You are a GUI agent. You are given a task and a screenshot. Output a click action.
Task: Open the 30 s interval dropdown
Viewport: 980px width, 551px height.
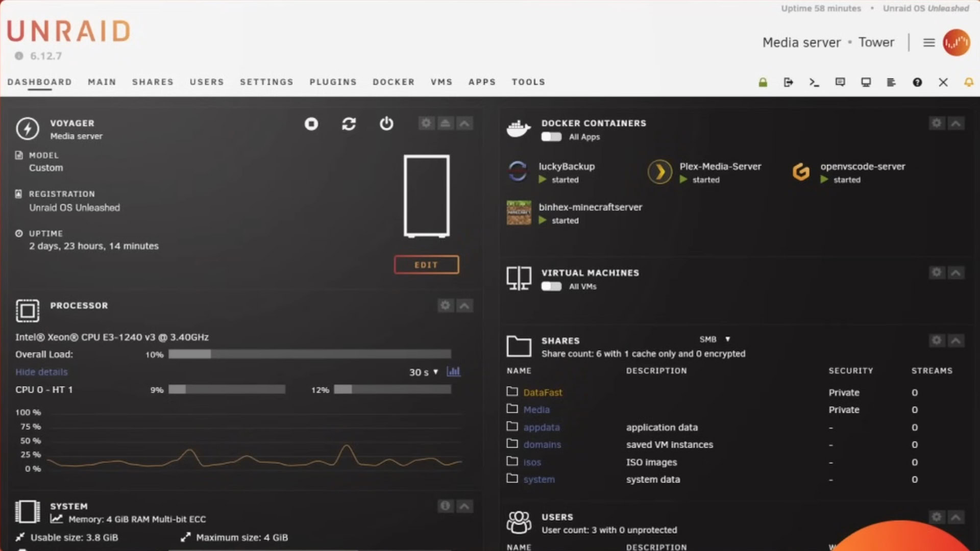tap(424, 372)
